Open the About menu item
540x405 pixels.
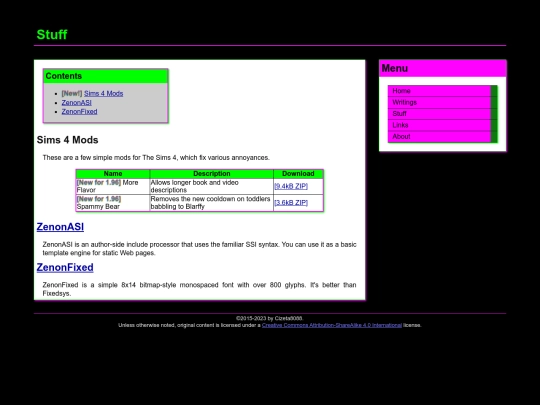tap(442, 136)
